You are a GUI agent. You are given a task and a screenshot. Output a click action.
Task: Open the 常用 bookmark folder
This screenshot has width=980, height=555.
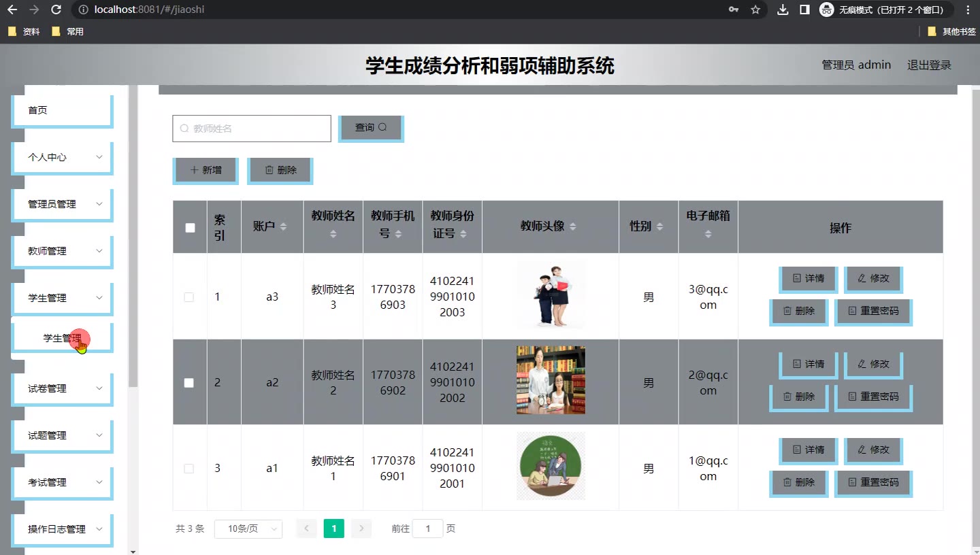(x=68, y=31)
